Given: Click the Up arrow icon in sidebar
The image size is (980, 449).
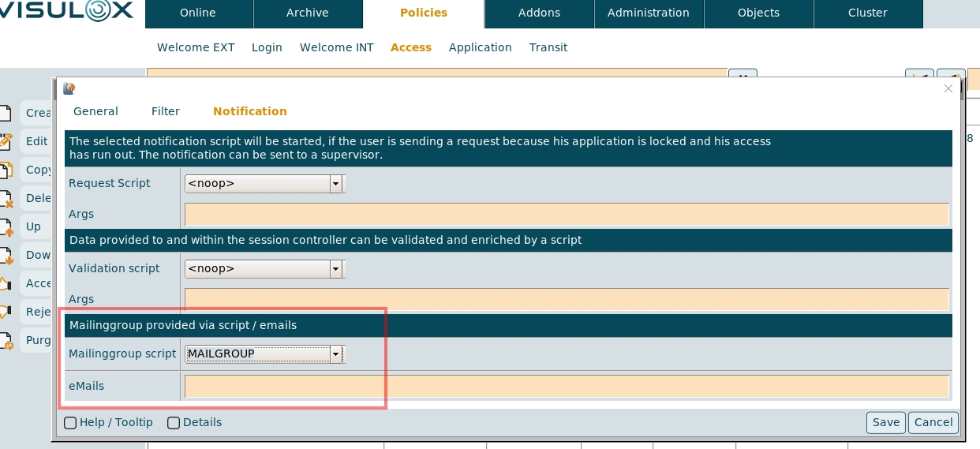Looking at the screenshot, I should [5, 226].
